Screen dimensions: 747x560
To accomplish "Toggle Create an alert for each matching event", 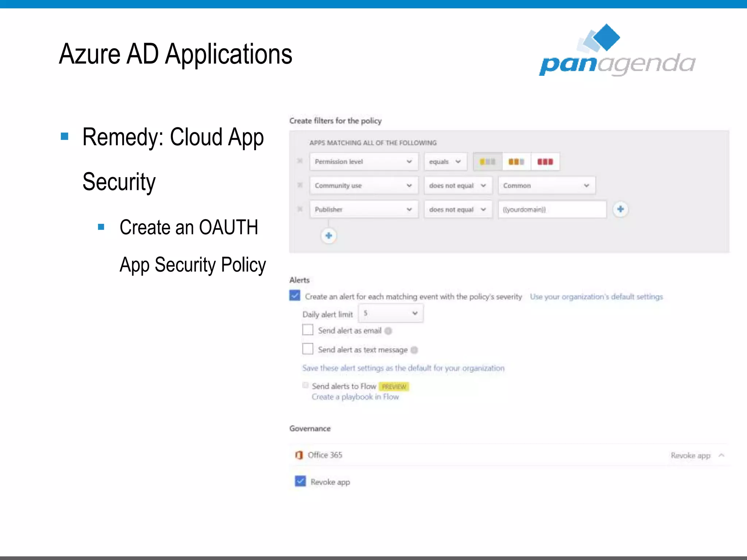I will tap(295, 295).
